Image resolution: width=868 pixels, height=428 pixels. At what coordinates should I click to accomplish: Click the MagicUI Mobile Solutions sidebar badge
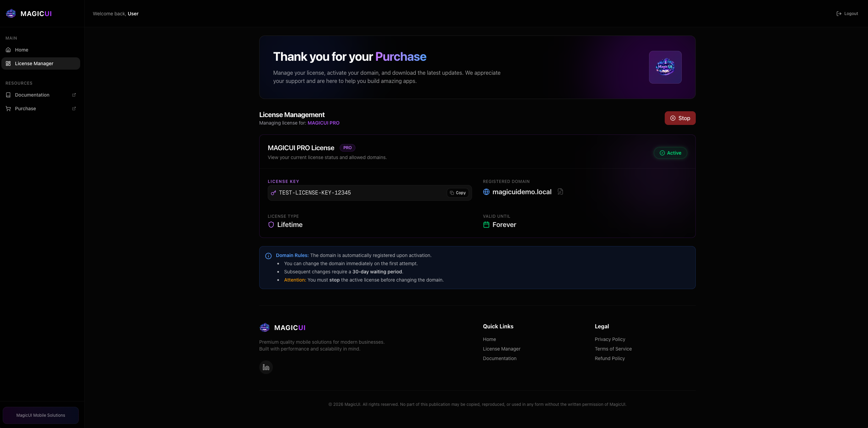[x=41, y=415]
